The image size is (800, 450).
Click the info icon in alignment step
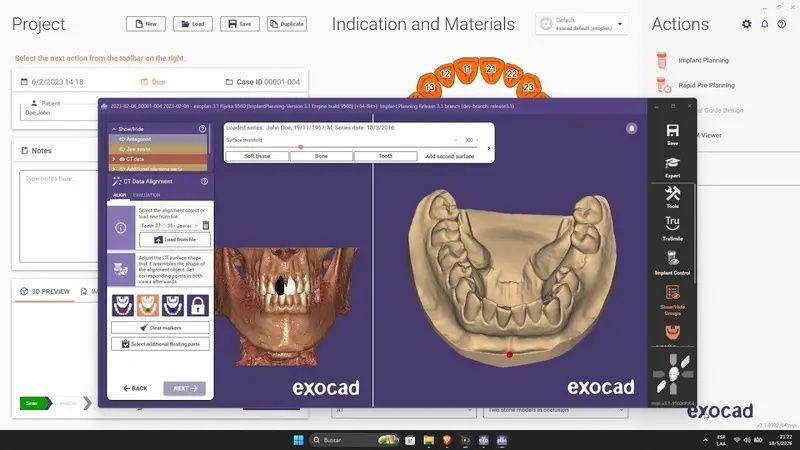click(x=120, y=228)
